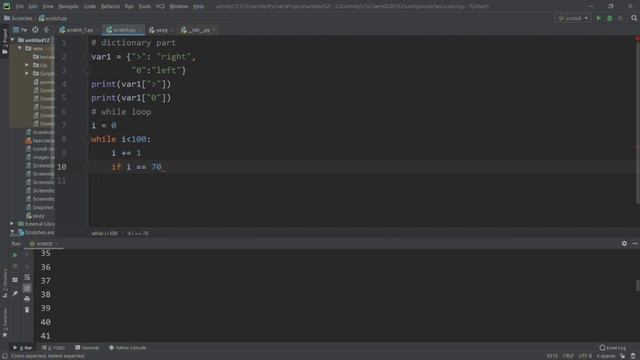Open the File menu

20,7
